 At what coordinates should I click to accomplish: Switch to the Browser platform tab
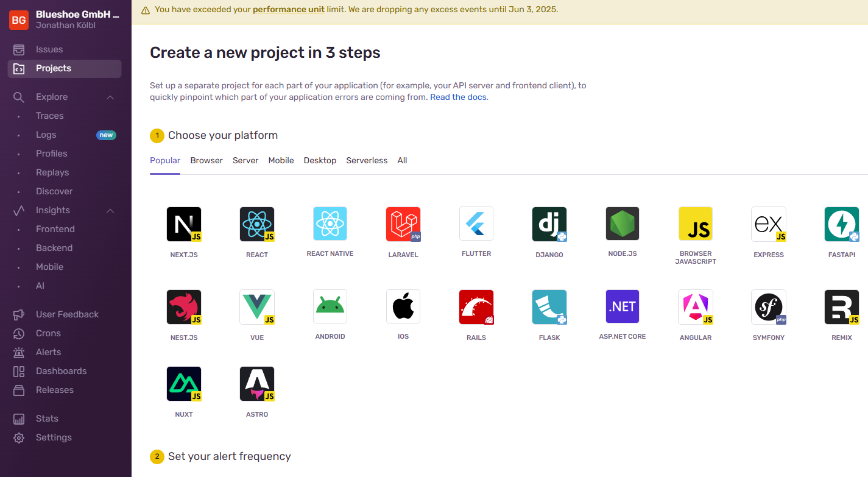[x=206, y=160]
